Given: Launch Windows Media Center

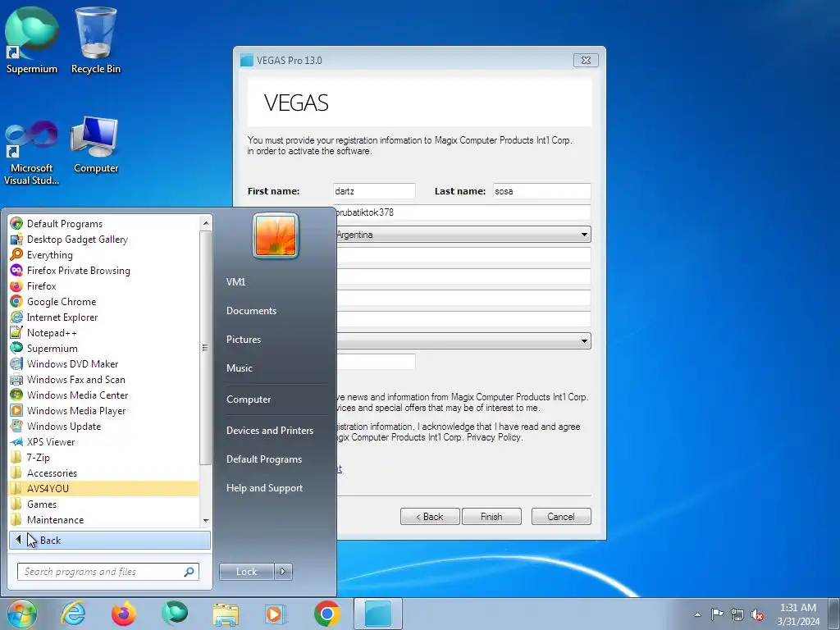Looking at the screenshot, I should (x=104, y=395).
